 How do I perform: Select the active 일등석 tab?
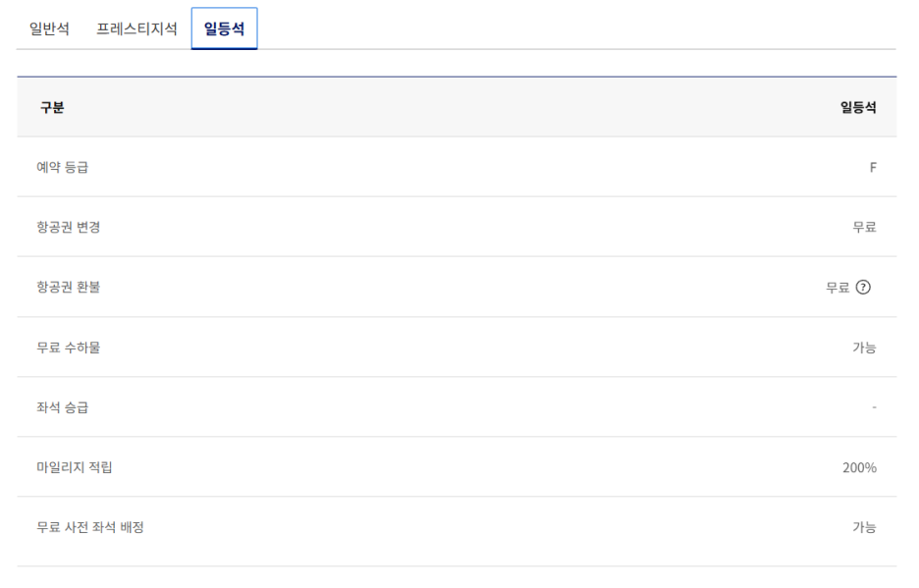click(224, 28)
